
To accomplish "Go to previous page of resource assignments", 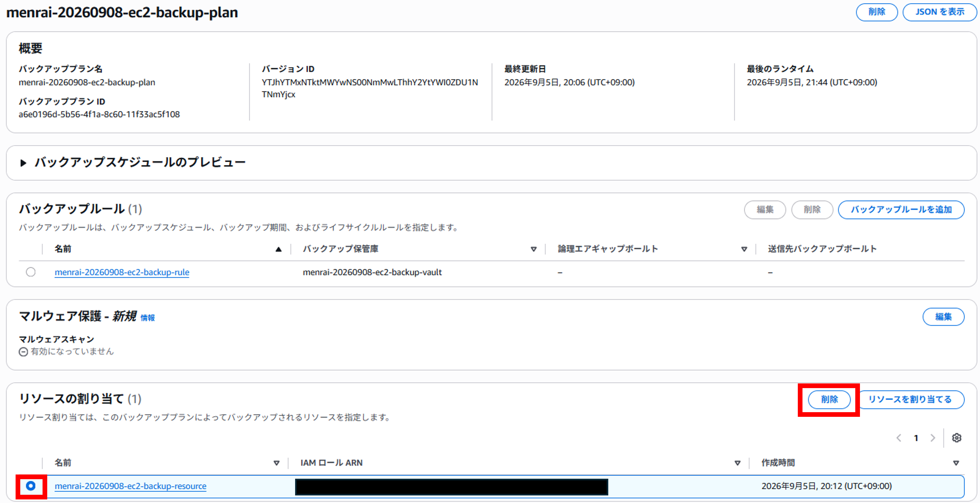I will click(898, 438).
